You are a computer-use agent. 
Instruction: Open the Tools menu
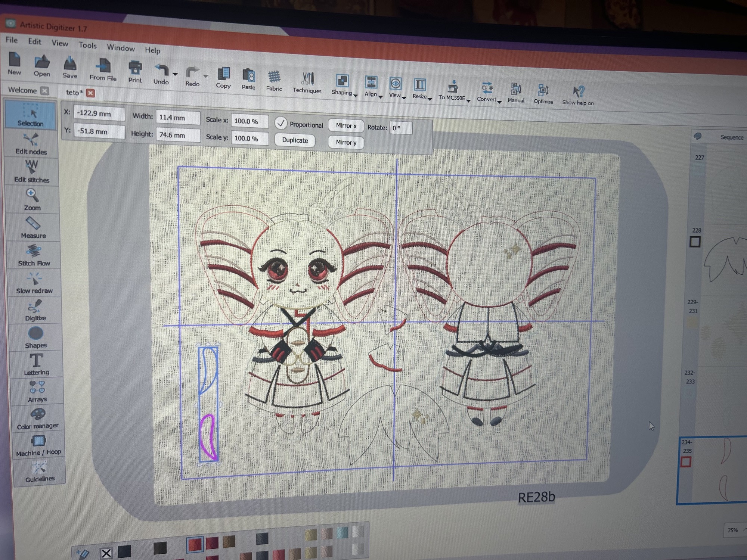pyautogui.click(x=87, y=45)
